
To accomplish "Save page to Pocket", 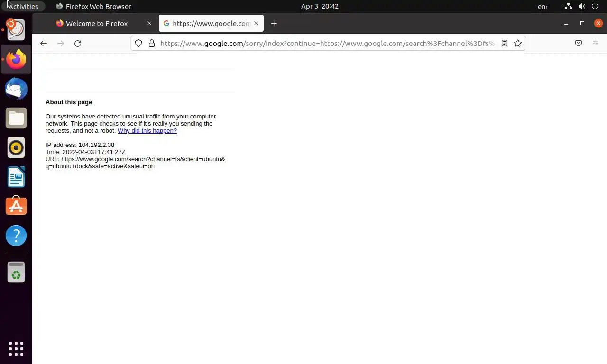I will 579,43.
